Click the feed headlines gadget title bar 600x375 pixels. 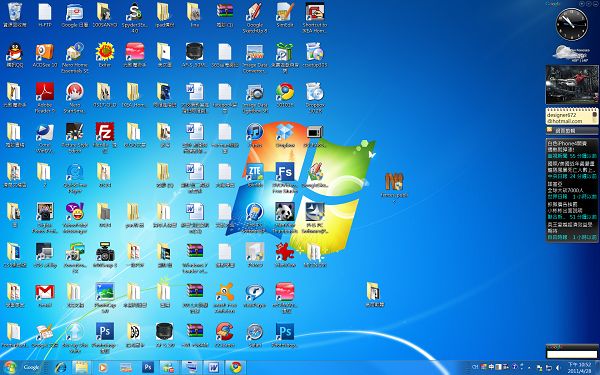click(572, 131)
